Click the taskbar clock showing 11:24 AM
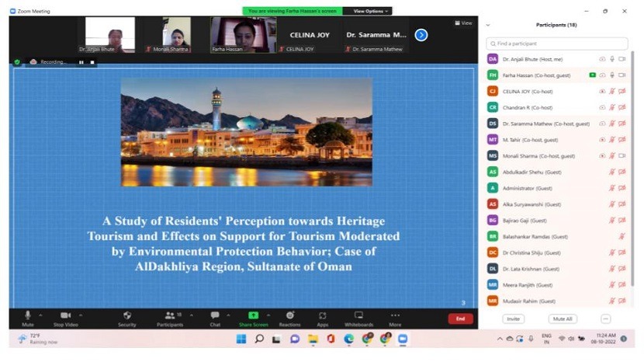 click(x=604, y=339)
